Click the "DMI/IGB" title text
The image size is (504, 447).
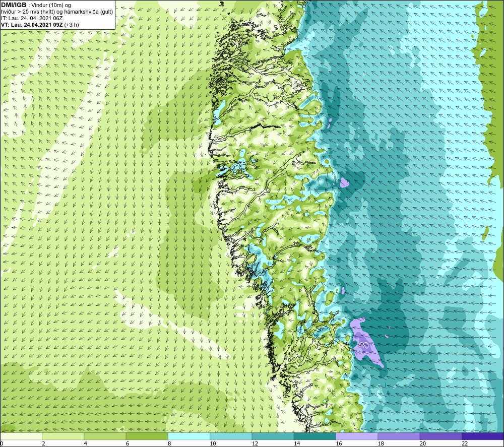click(14, 5)
